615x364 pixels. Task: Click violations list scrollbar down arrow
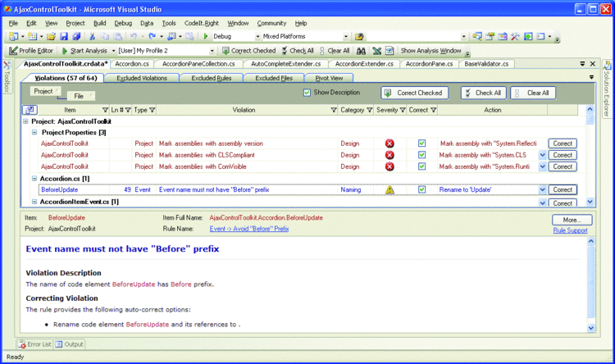590,202
